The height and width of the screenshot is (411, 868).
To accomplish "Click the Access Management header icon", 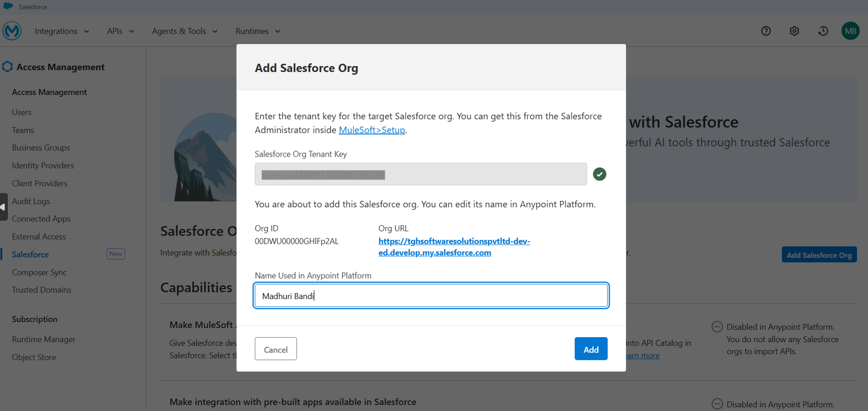I will [7, 67].
